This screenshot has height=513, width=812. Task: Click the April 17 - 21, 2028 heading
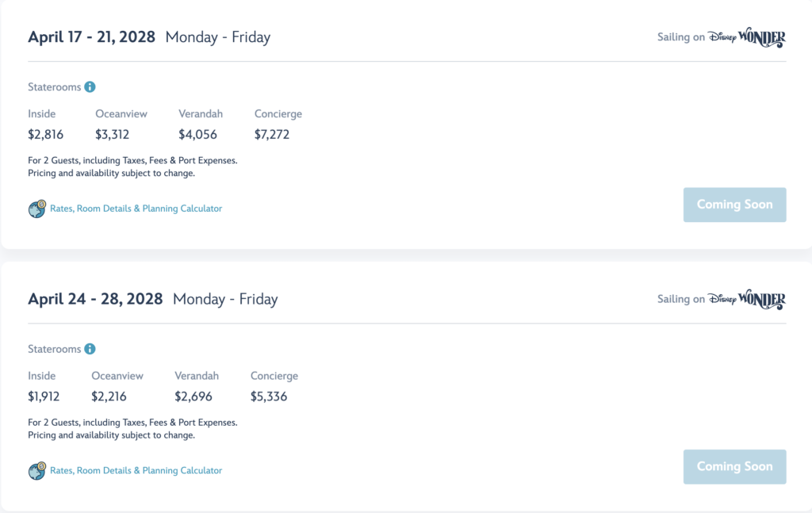pos(92,37)
